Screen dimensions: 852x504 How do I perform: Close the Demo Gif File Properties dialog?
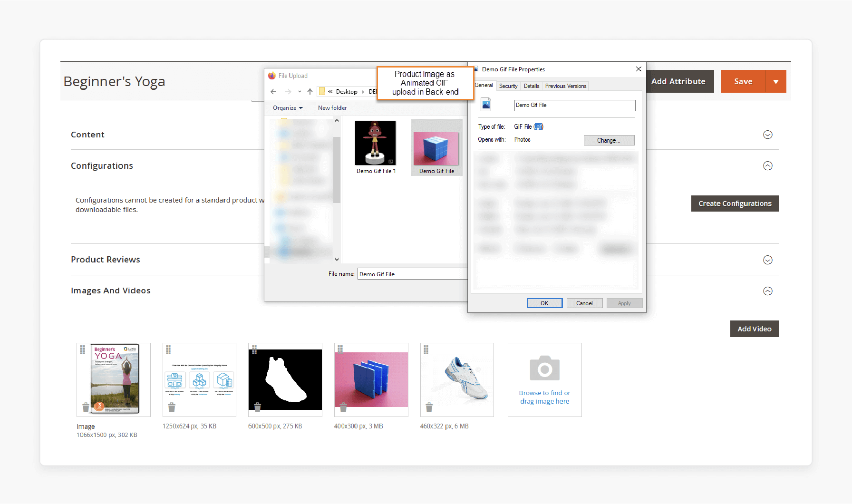coord(639,69)
